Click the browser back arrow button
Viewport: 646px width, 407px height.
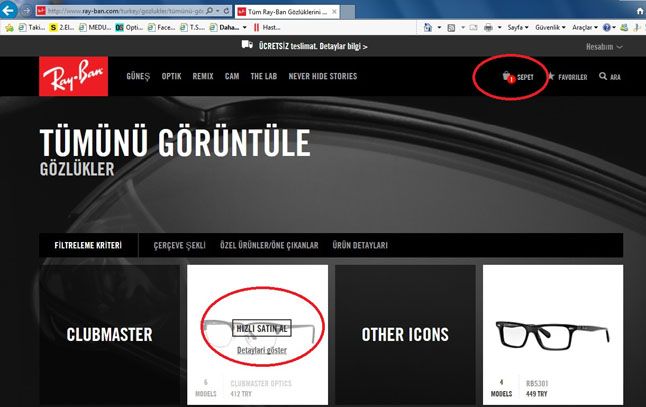8,10
